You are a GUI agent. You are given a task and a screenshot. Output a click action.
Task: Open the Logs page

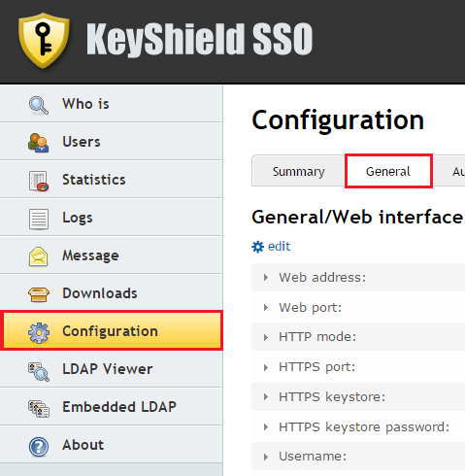(x=112, y=218)
